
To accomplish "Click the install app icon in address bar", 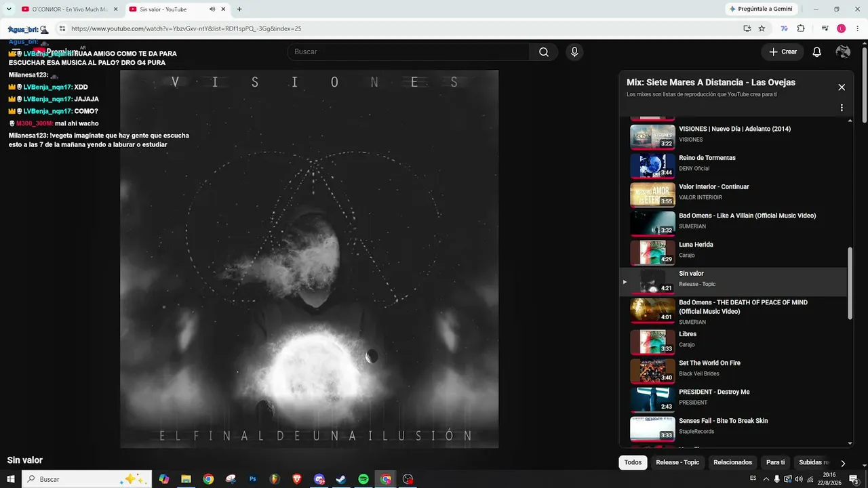I will coord(747,28).
